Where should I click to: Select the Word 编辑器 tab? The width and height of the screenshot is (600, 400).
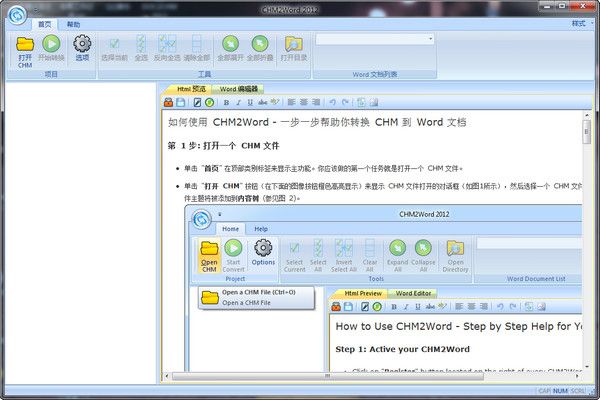click(239, 89)
